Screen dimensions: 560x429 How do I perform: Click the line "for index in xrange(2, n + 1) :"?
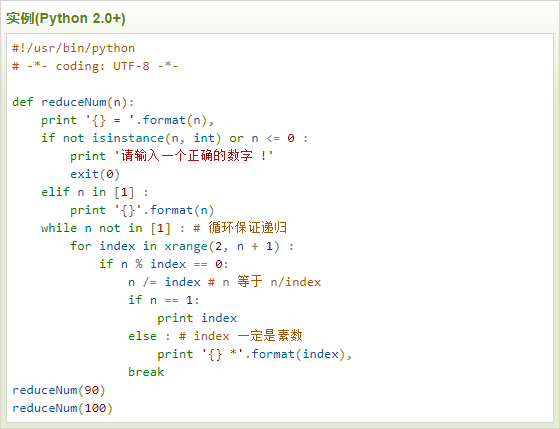point(182,246)
